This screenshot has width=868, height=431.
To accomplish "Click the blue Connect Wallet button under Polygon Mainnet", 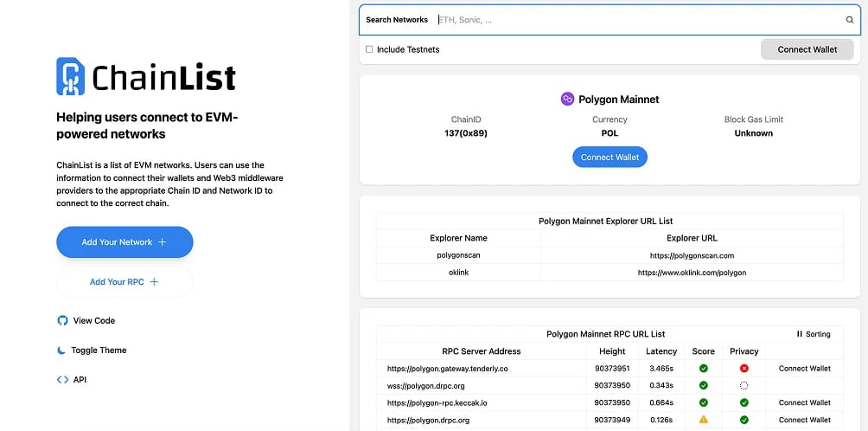I will 610,158.
